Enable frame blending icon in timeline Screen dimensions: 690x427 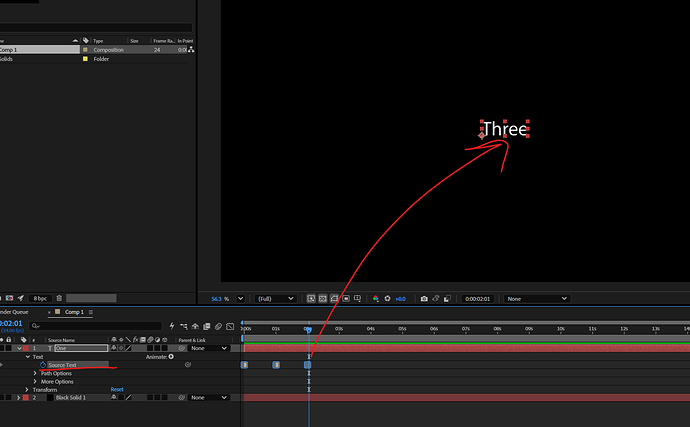pyautogui.click(x=206, y=326)
